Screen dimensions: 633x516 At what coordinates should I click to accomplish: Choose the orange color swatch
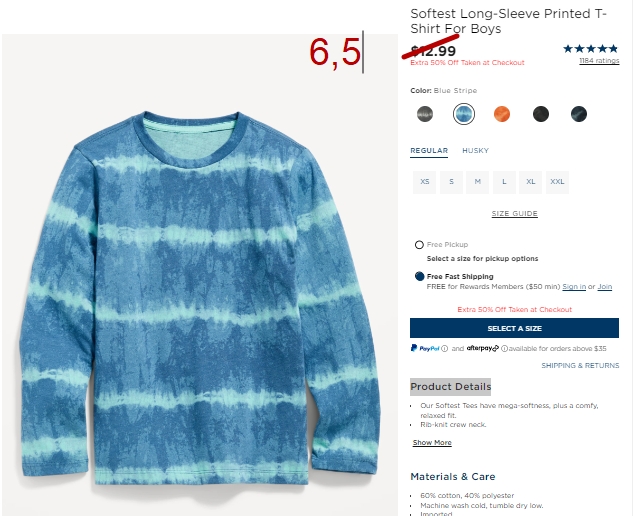pos(502,114)
